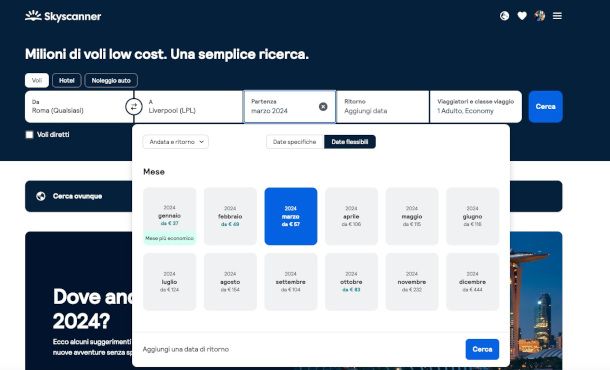Select settembre 2024 month
610x370 pixels.
[291, 282]
